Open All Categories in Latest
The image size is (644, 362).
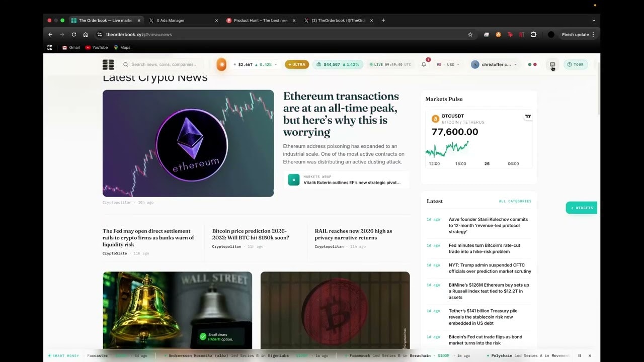(515, 201)
